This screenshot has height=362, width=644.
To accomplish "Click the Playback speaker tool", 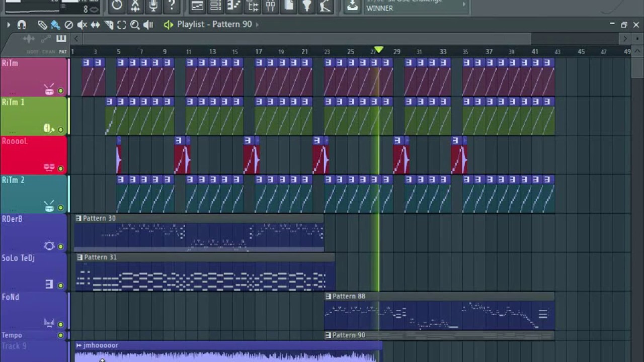I will 148,24.
